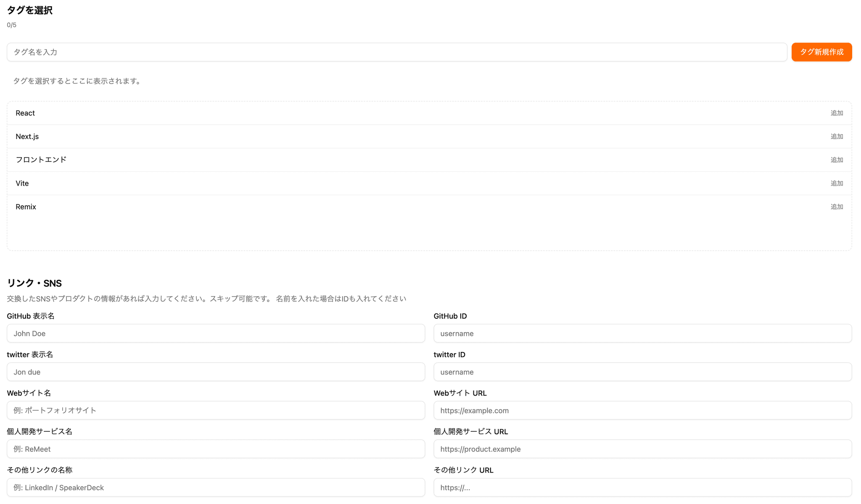Click the Webサイト名 input field
Image resolution: width=861 pixels, height=504 pixels.
(x=216, y=410)
